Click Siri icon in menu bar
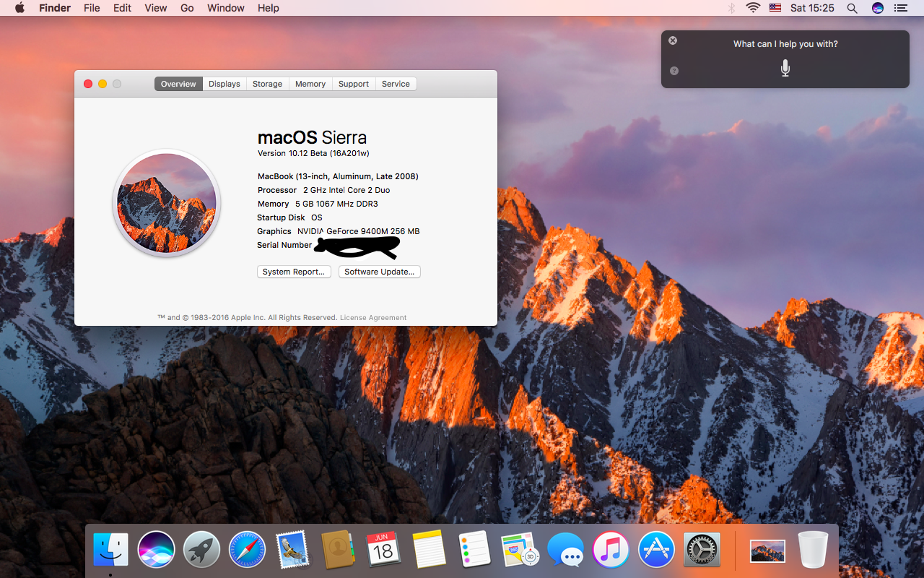The height and width of the screenshot is (578, 924). click(x=877, y=8)
